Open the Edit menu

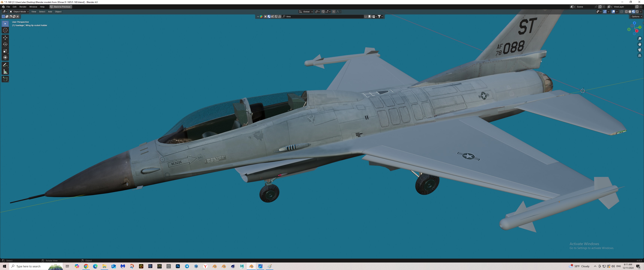[x=14, y=7]
